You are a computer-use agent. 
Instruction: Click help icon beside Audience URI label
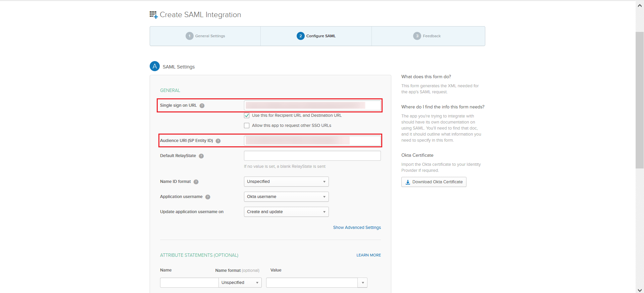[218, 141]
